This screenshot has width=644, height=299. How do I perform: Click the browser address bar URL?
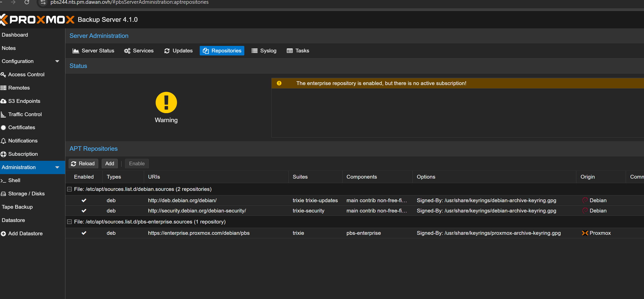pos(130,2)
